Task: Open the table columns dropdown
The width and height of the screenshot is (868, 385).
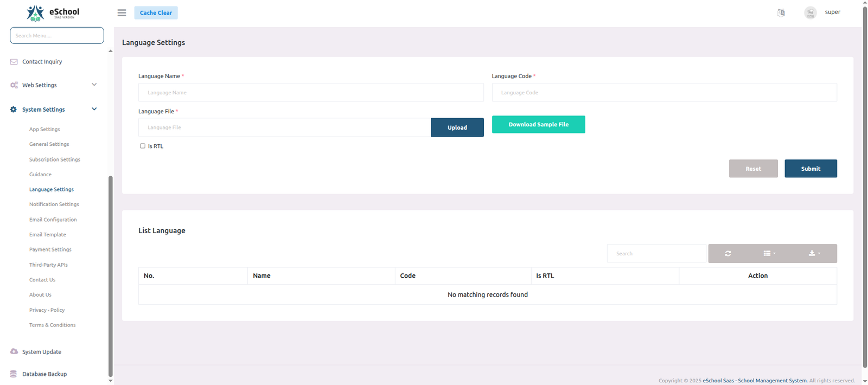Action: [769, 253]
